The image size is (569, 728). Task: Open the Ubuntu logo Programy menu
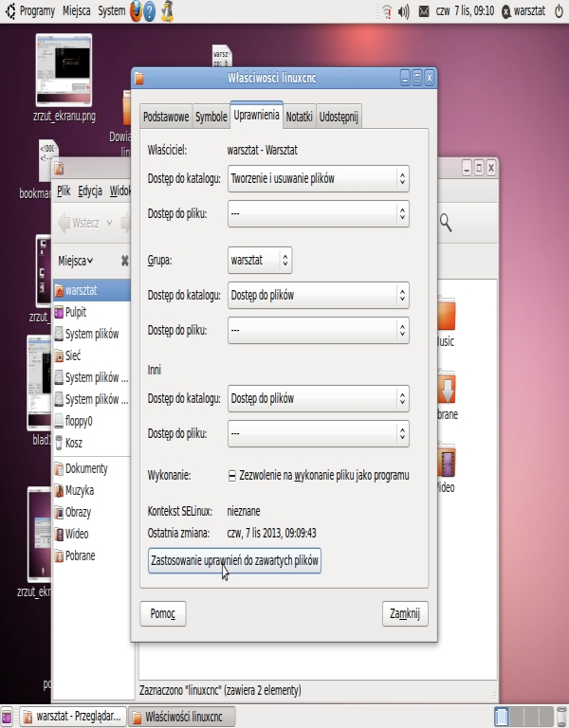30,10
